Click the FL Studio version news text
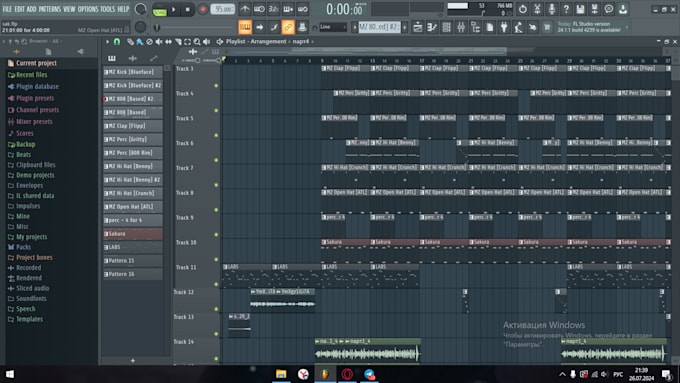The image size is (680, 383). click(589, 27)
